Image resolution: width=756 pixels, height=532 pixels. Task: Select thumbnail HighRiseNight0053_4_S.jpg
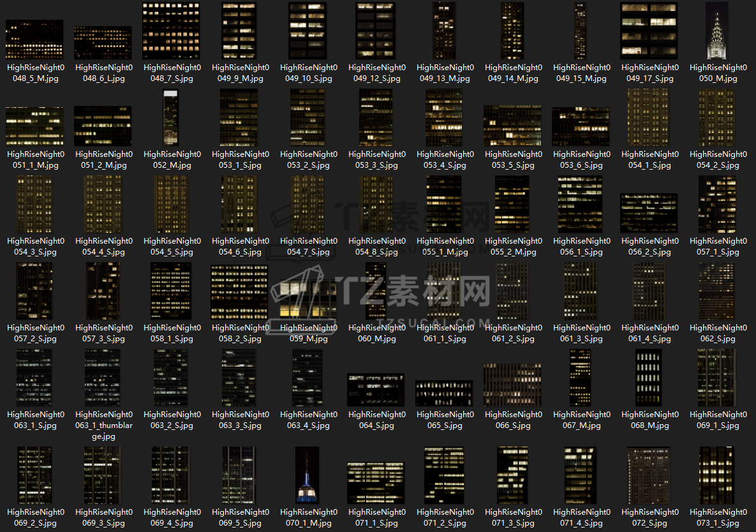click(x=444, y=117)
